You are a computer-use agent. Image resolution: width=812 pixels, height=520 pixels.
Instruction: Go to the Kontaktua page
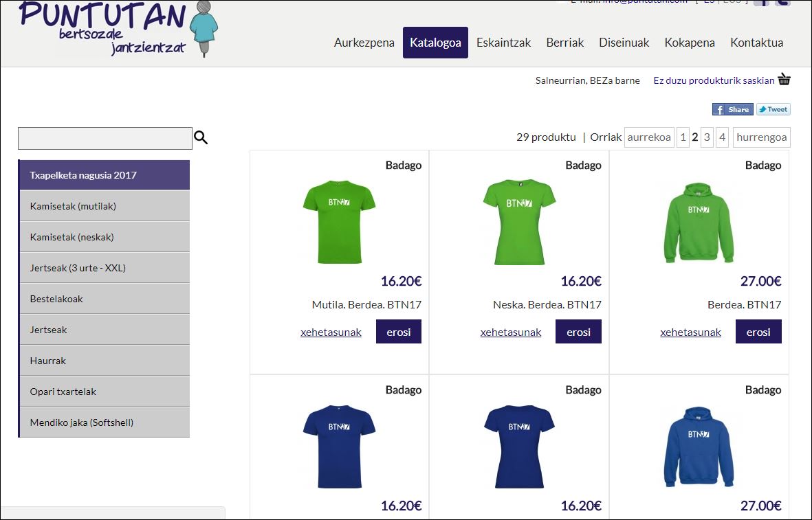click(756, 43)
